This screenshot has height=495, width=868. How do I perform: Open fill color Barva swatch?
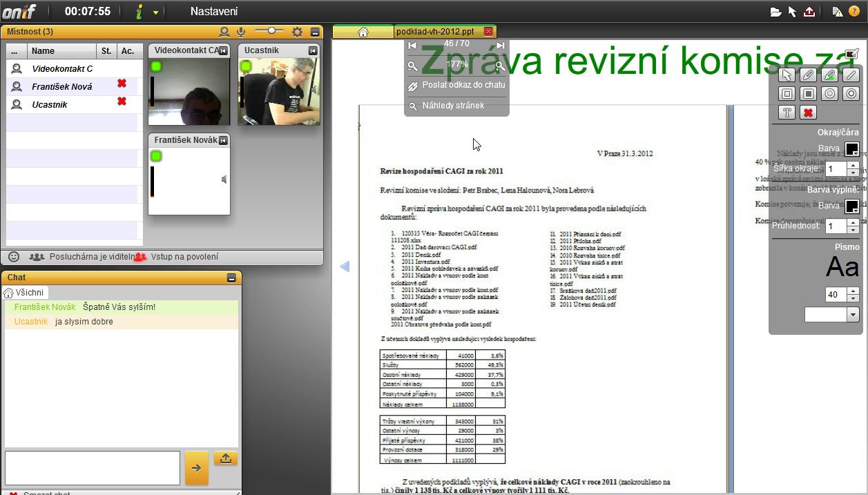852,206
